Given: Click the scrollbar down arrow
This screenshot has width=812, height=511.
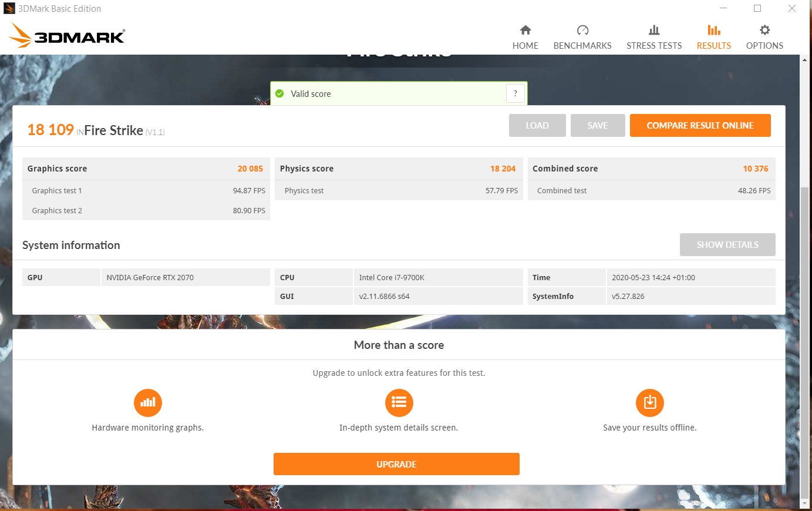Looking at the screenshot, I should pyautogui.click(x=805, y=504).
